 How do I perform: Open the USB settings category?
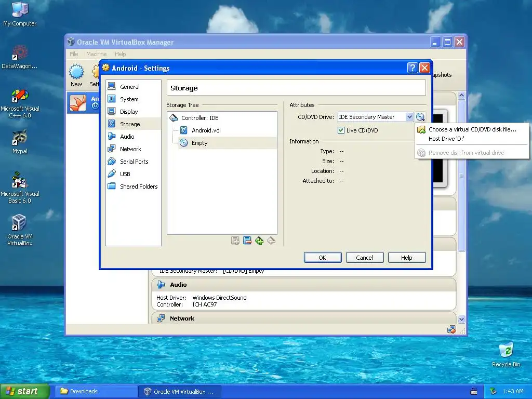pos(133,174)
